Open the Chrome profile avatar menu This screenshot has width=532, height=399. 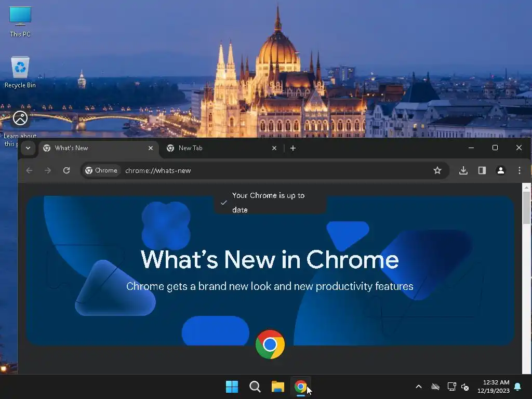click(500, 170)
